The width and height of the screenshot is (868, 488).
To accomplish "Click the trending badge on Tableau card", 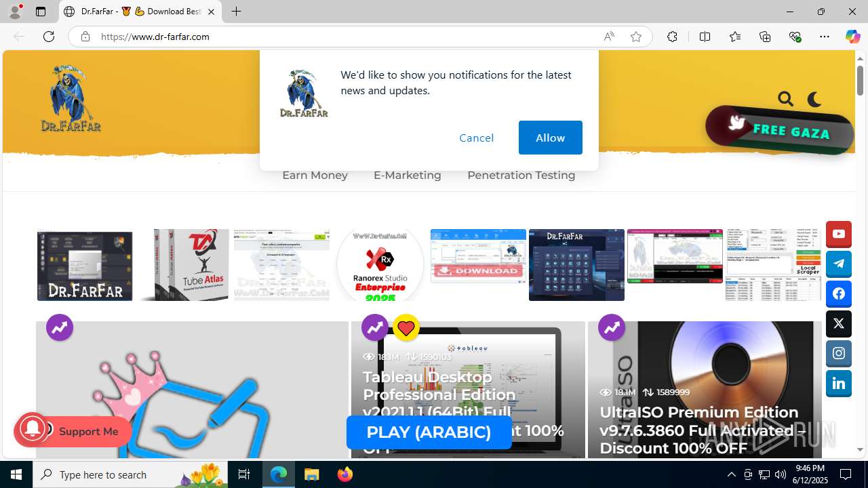I will pyautogui.click(x=375, y=328).
